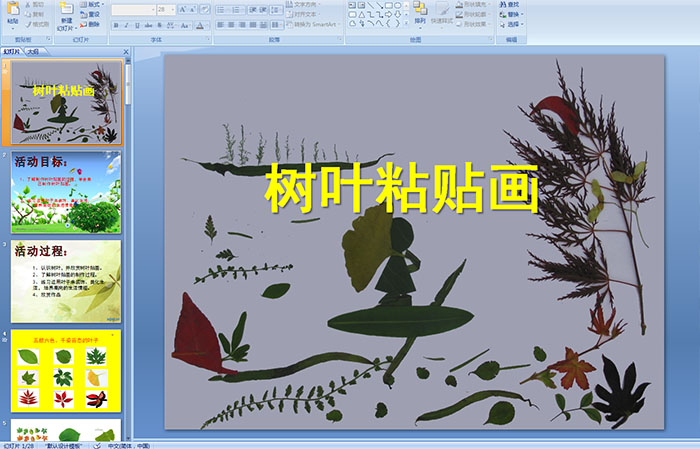
Task: Select the Line shape in gallery
Action: [x=370, y=5]
